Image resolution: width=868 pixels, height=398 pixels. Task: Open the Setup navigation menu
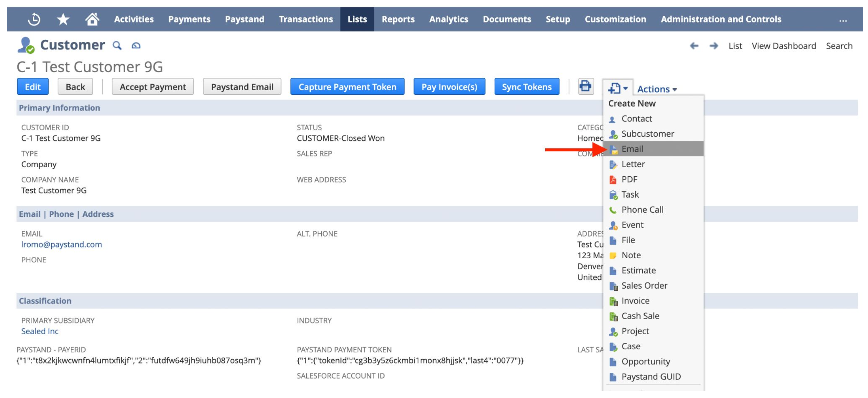click(x=558, y=19)
